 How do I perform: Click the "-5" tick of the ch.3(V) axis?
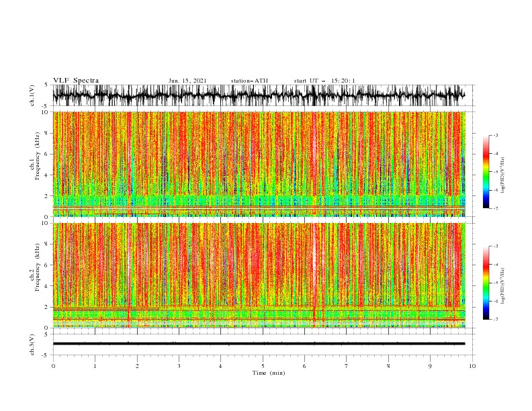tap(46, 355)
